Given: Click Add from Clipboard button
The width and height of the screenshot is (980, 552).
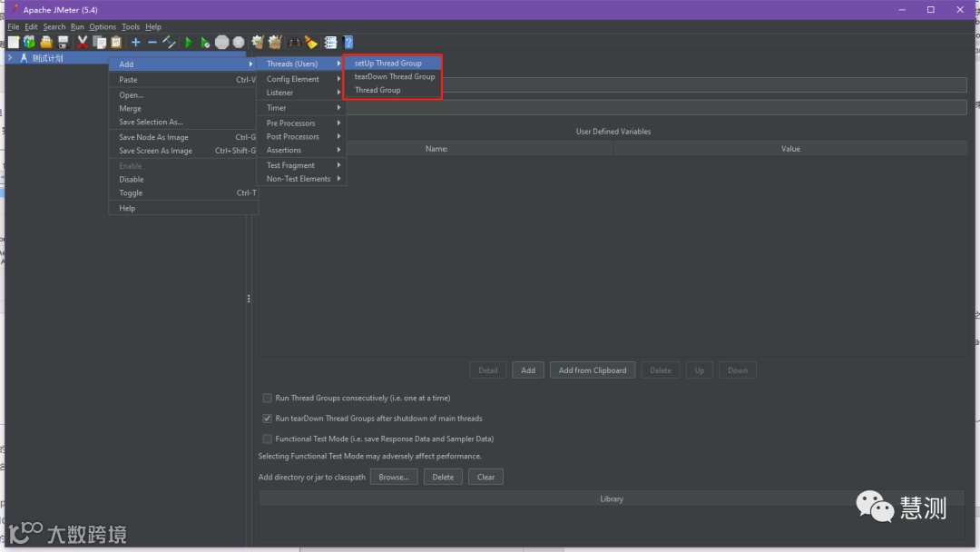Looking at the screenshot, I should pos(593,370).
